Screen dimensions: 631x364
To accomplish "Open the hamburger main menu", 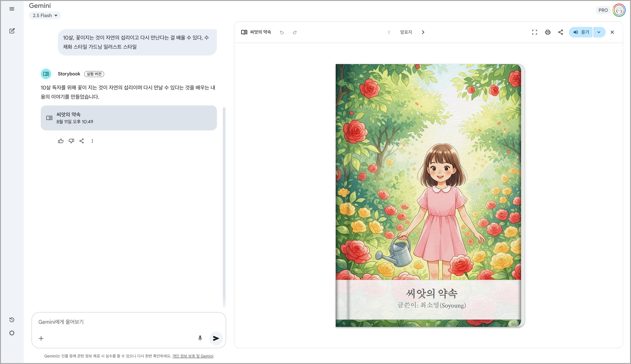I will [12, 9].
